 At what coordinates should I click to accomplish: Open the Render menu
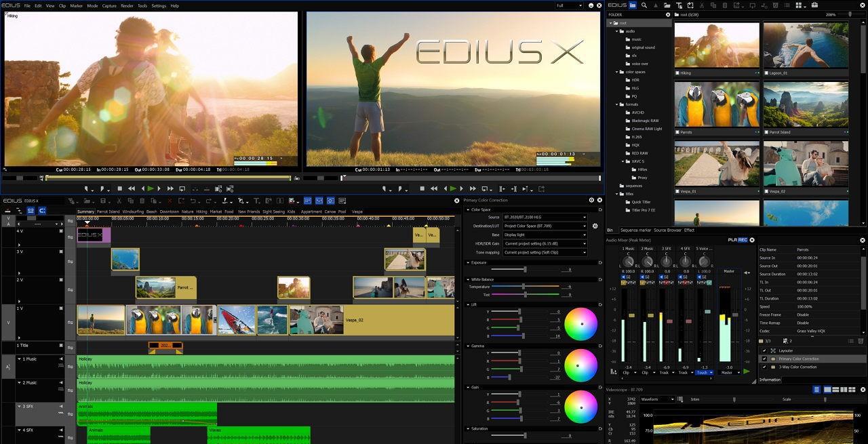point(127,5)
